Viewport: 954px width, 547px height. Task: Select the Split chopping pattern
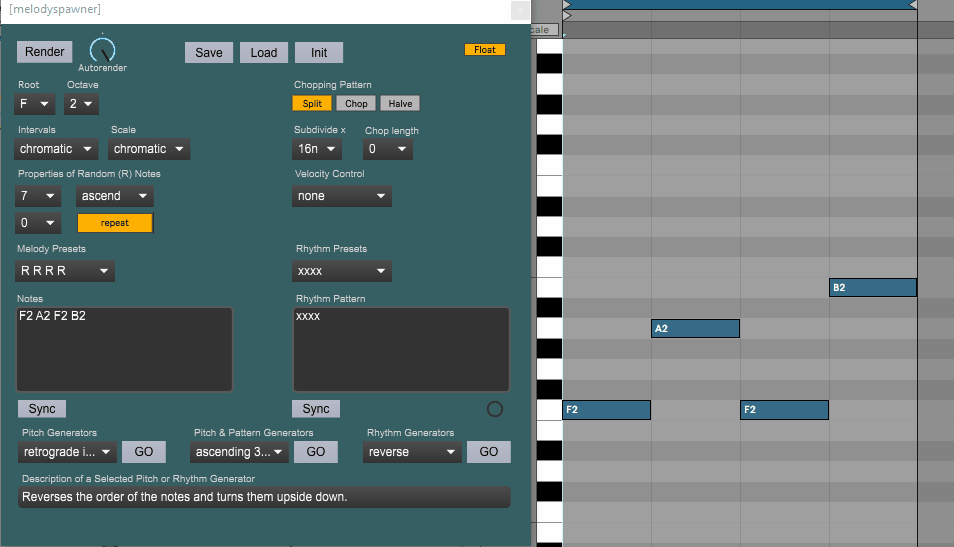point(312,103)
